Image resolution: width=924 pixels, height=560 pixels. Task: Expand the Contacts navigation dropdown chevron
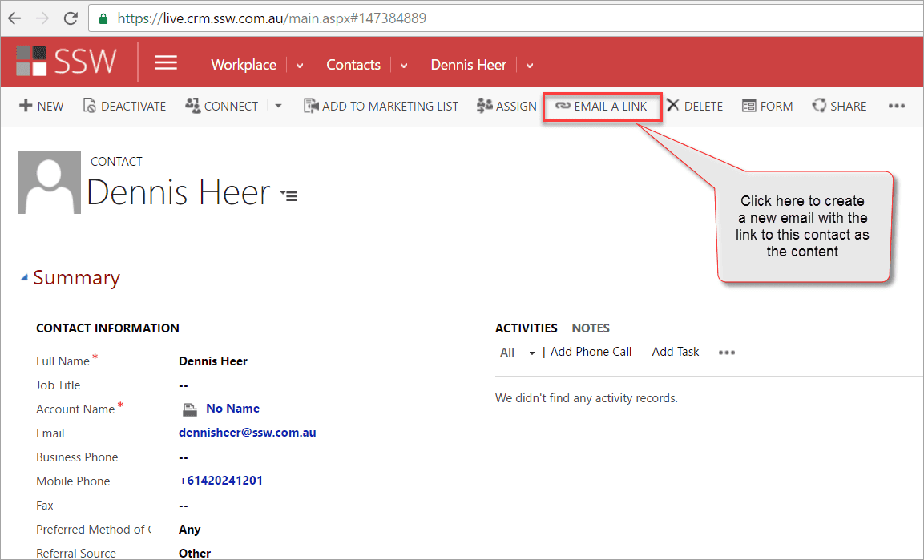(404, 66)
